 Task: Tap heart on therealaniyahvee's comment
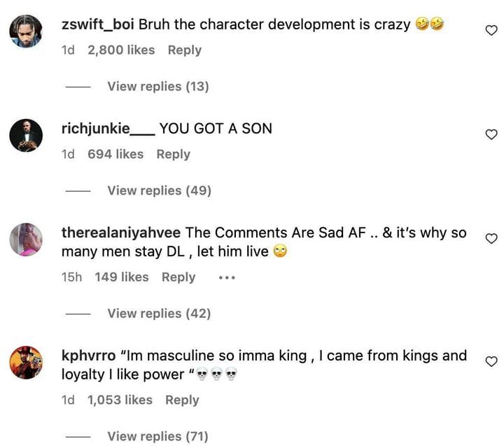tap(491, 239)
